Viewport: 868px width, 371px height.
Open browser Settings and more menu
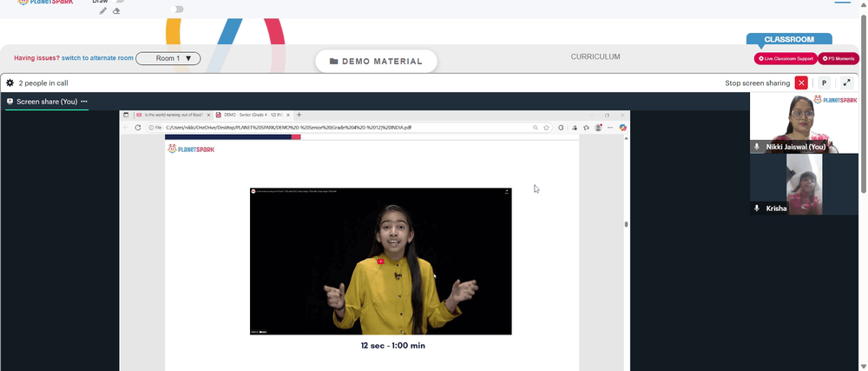610,128
